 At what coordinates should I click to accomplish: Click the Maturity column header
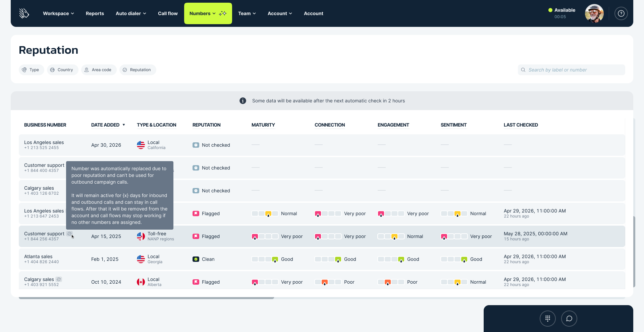coord(263,125)
